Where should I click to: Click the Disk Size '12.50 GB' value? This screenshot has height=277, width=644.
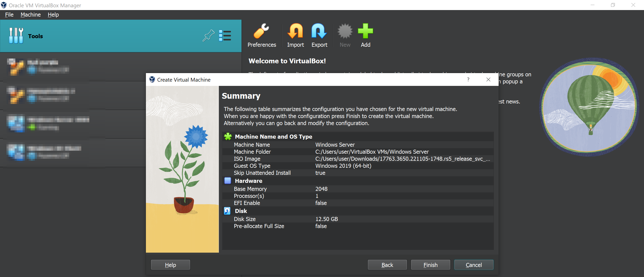327,219
